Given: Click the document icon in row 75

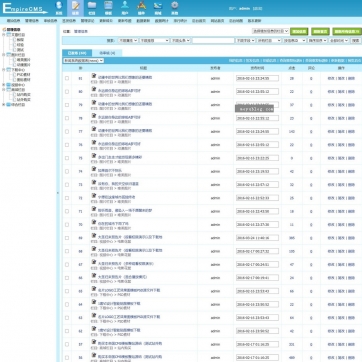Looking at the screenshot, I should click(x=94, y=156).
